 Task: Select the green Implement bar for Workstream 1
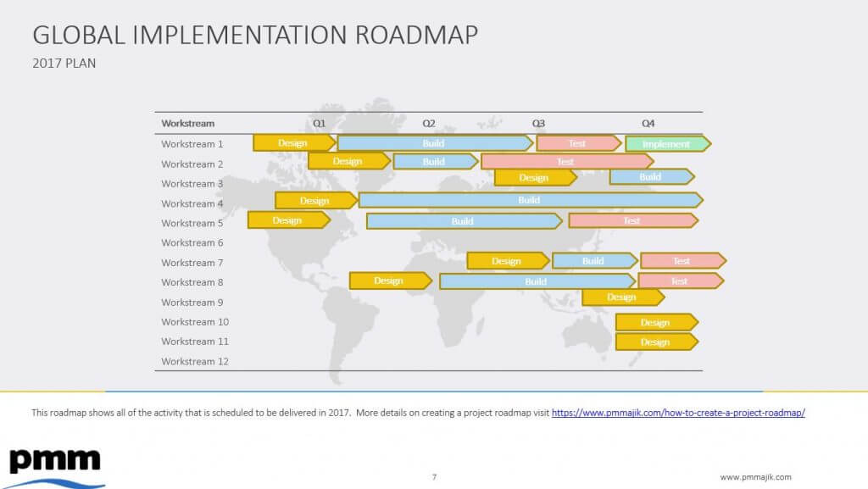tap(667, 144)
